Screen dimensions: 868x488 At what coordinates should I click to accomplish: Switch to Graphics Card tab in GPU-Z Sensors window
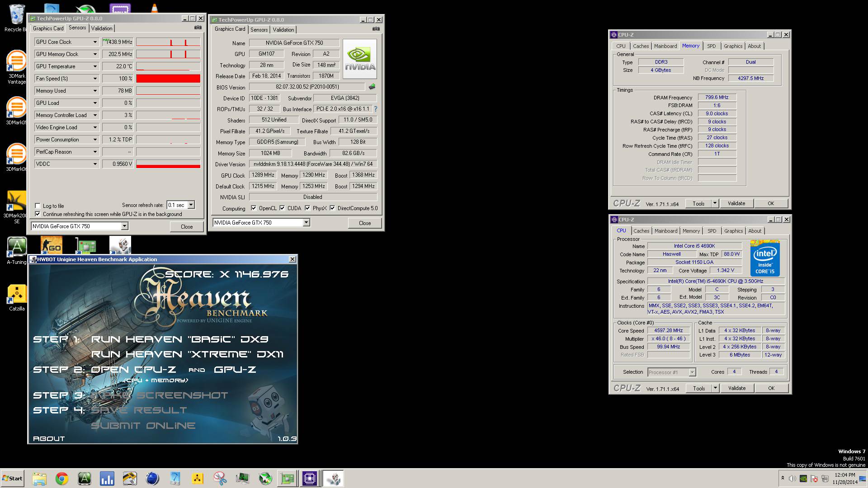(x=48, y=28)
